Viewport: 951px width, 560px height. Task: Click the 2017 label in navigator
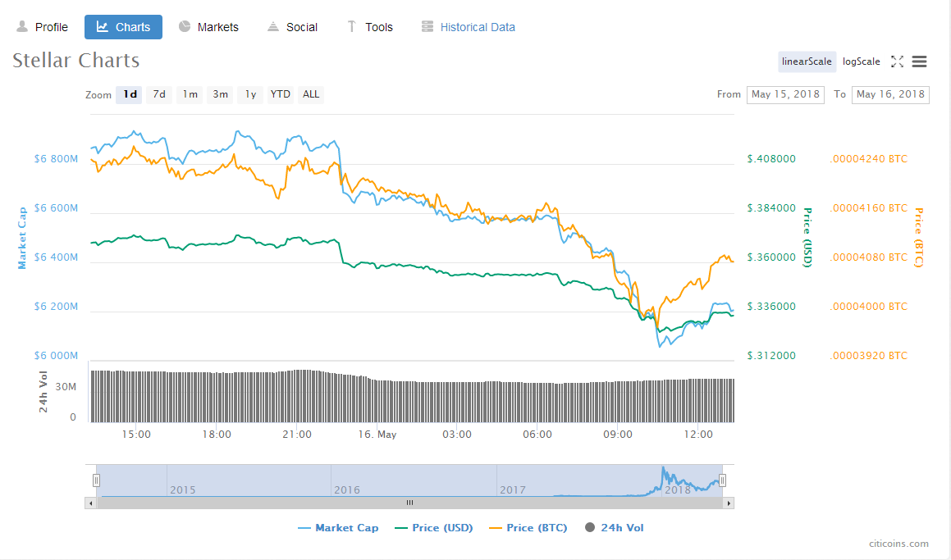coord(513,489)
